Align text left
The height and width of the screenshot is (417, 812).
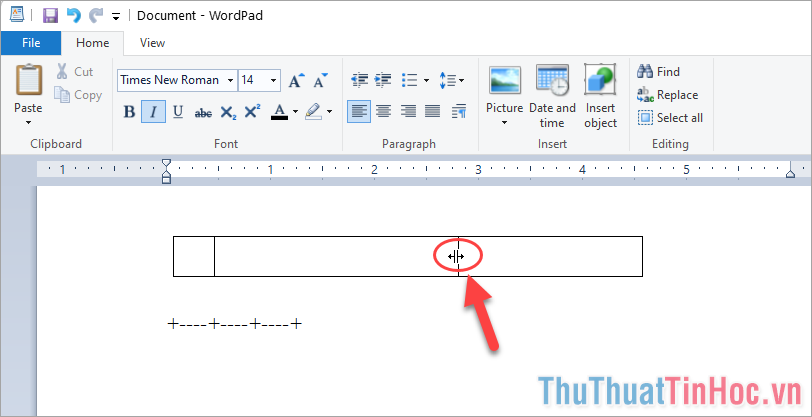pos(359,111)
